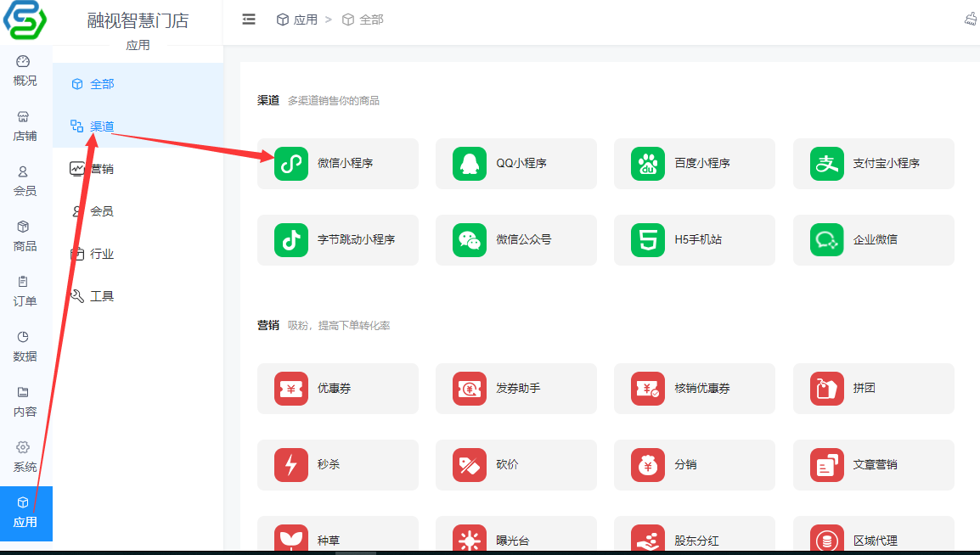This screenshot has height=555, width=980.
Task: Click the broom clear-cache icon at top right
Action: pyautogui.click(x=971, y=20)
